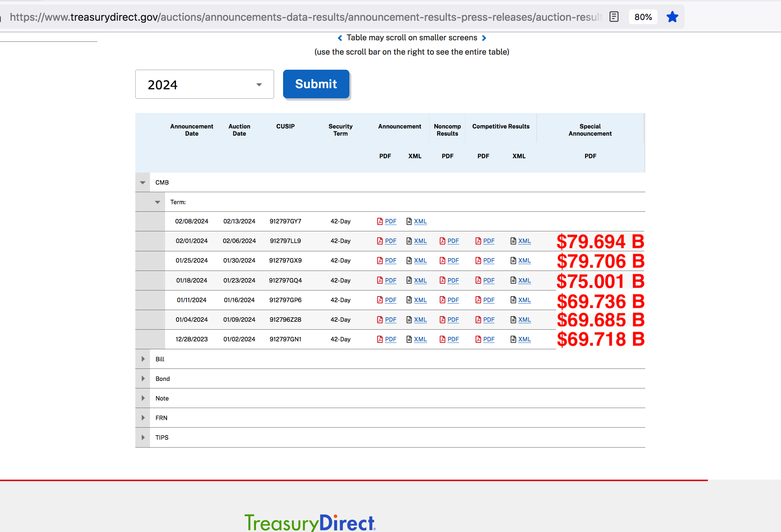Collapse the Term: subgroup arrow
This screenshot has height=532, width=781.
[x=158, y=202]
